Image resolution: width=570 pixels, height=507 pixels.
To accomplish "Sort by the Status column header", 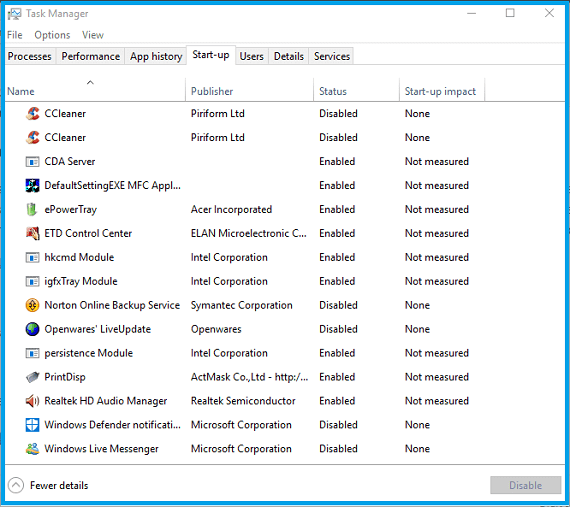I will pos(356,90).
